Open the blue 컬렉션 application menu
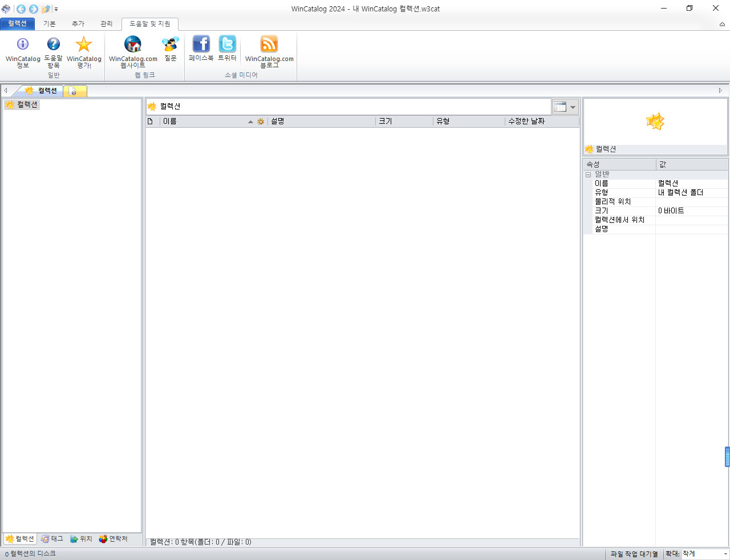 [18, 24]
